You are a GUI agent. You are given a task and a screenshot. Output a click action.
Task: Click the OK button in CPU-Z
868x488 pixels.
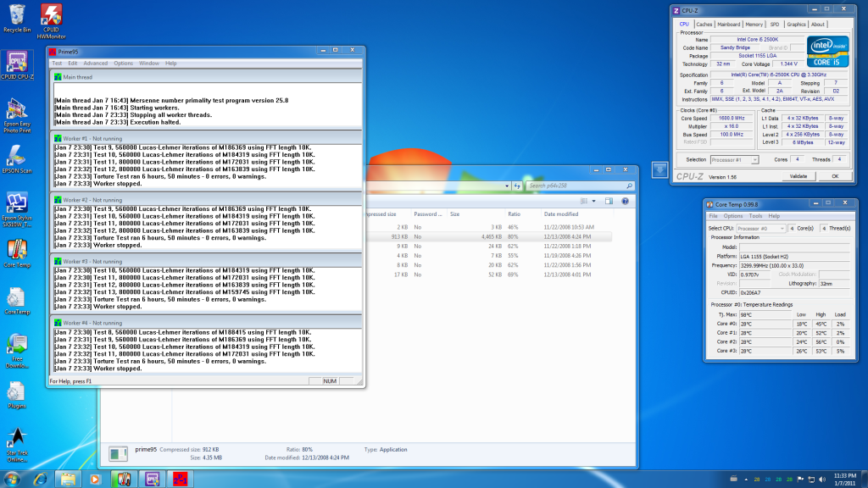coord(835,176)
